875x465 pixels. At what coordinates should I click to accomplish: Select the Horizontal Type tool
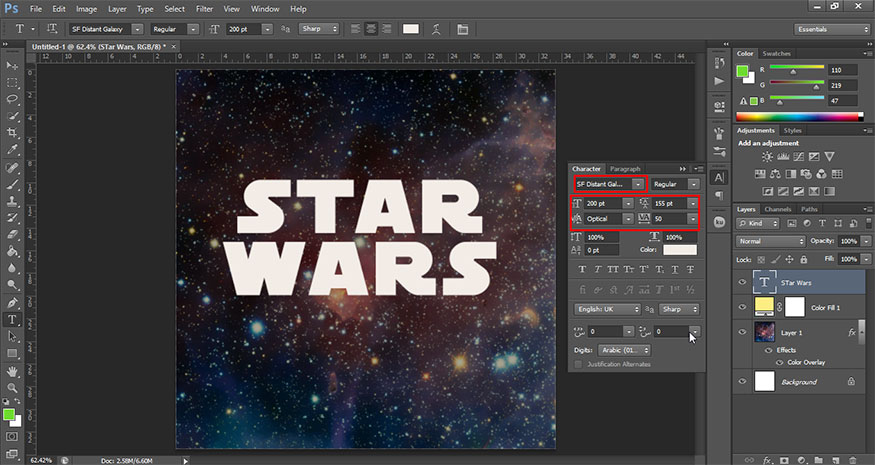point(12,319)
